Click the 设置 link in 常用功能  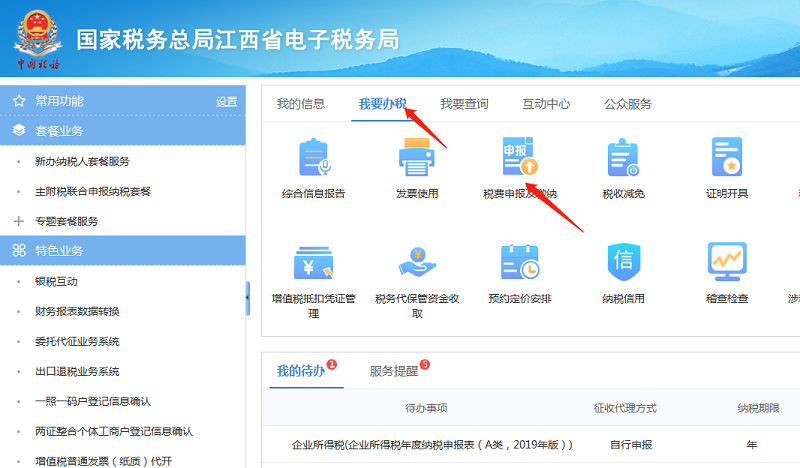pyautogui.click(x=227, y=102)
